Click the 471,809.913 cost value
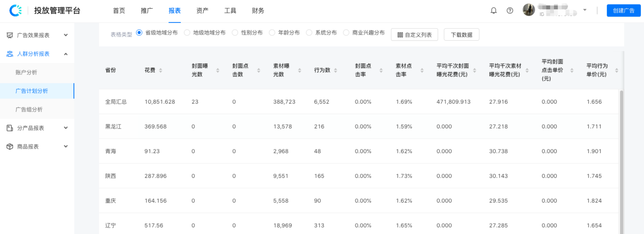The image size is (644, 234). (454, 102)
